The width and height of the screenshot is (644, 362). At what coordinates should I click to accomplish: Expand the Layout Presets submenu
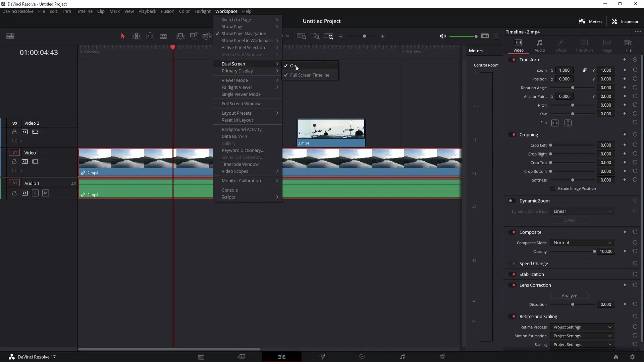[248, 113]
